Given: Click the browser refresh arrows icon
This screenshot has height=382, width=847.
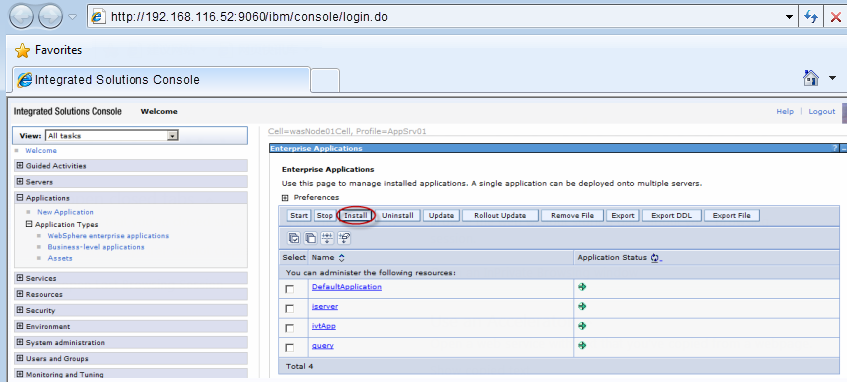Looking at the screenshot, I should (811, 17).
